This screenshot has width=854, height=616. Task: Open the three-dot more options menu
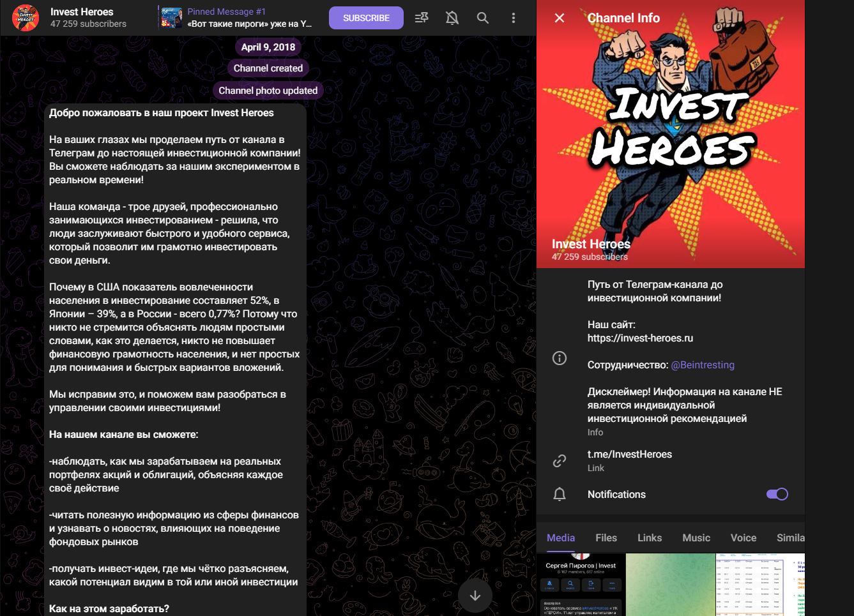(x=514, y=18)
